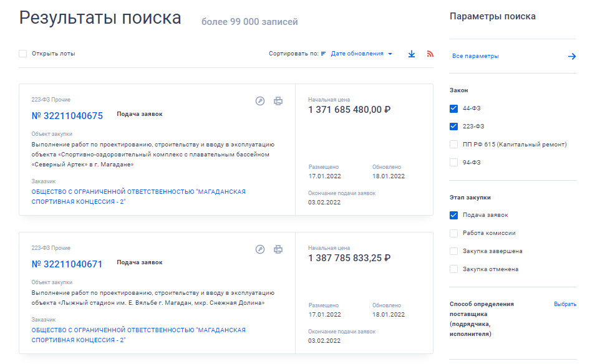Enable the 'ПП РФ 615 (Капитальный ремонт)' checkbox
Viewport: 600px width, 364px height.
[x=454, y=145]
